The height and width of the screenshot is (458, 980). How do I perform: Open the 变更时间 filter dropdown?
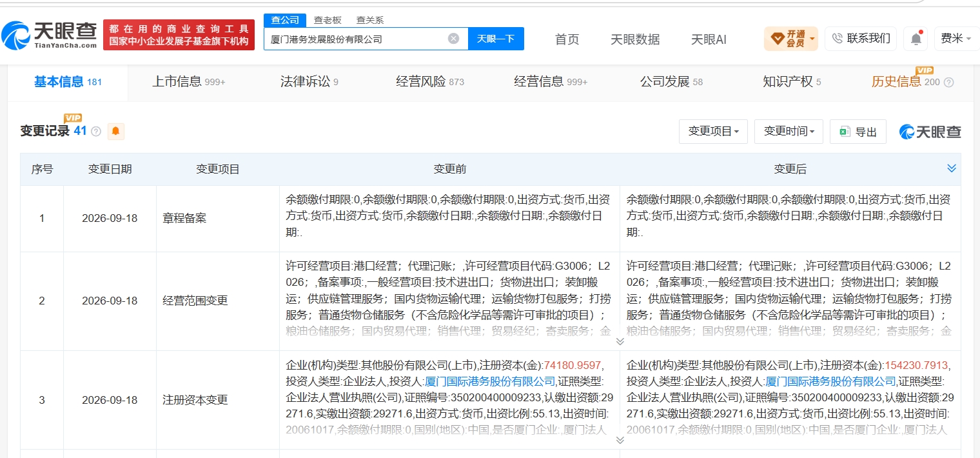pyautogui.click(x=789, y=132)
